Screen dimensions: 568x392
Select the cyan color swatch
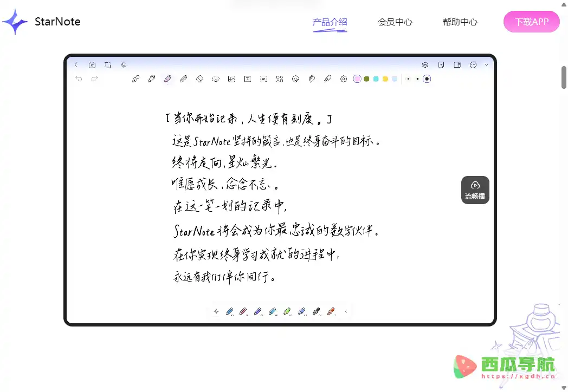[376, 79]
